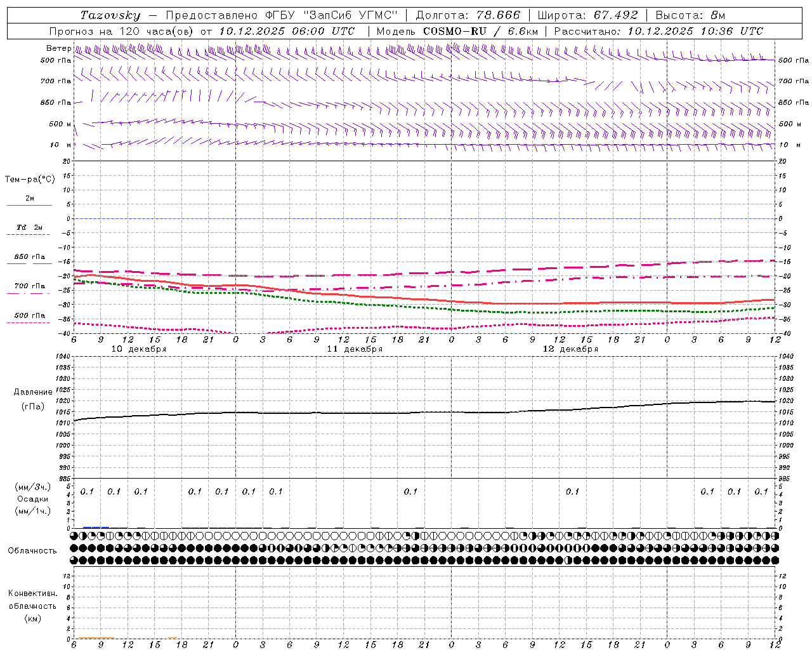Image resolution: width=812 pixels, height=650 pixels.
Task: Click the orange convective cloud bar at chart start
Action: click(95, 638)
